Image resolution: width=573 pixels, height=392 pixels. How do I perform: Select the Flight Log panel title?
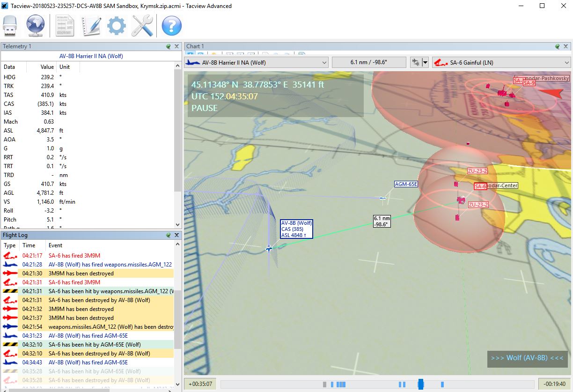15,235
